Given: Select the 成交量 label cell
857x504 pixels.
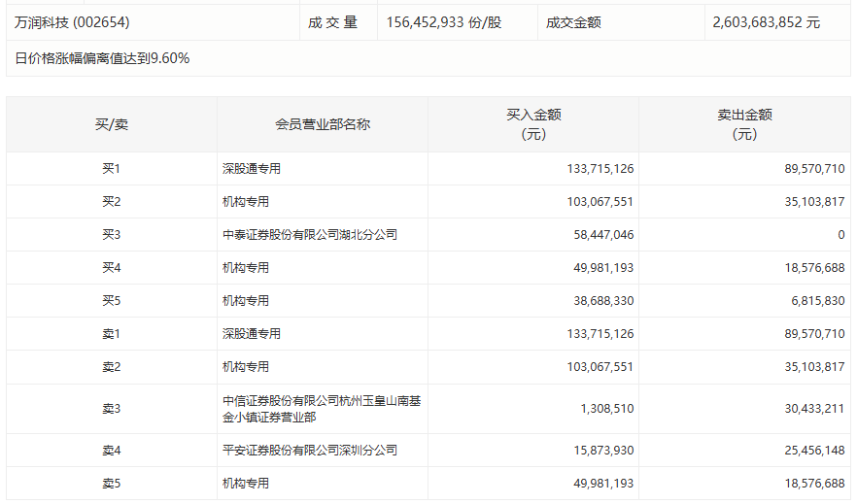Looking at the screenshot, I should click(333, 21).
